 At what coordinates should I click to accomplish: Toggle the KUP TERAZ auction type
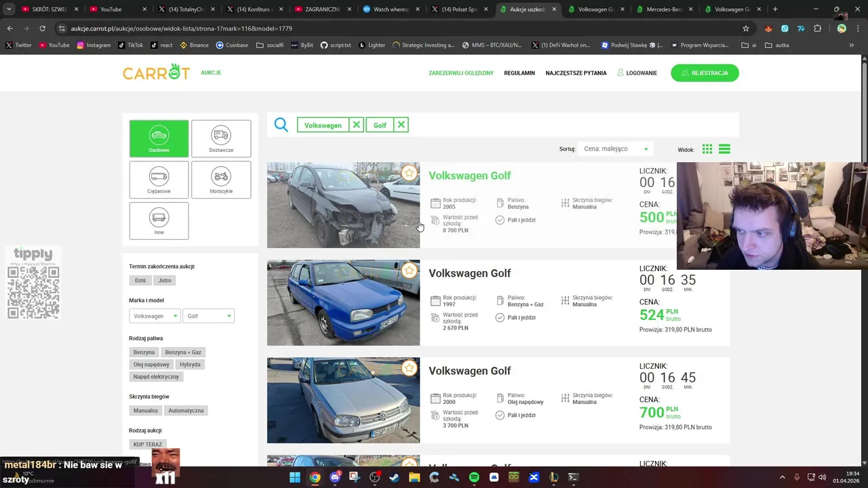click(x=148, y=445)
